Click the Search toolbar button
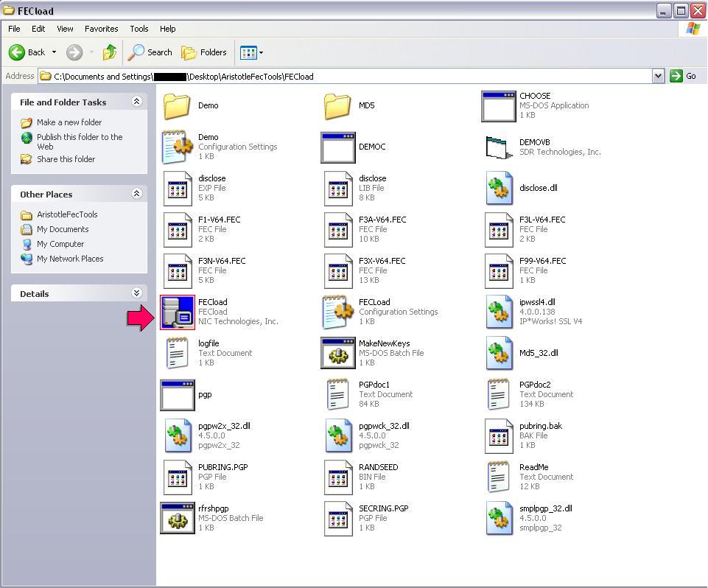 [150, 52]
